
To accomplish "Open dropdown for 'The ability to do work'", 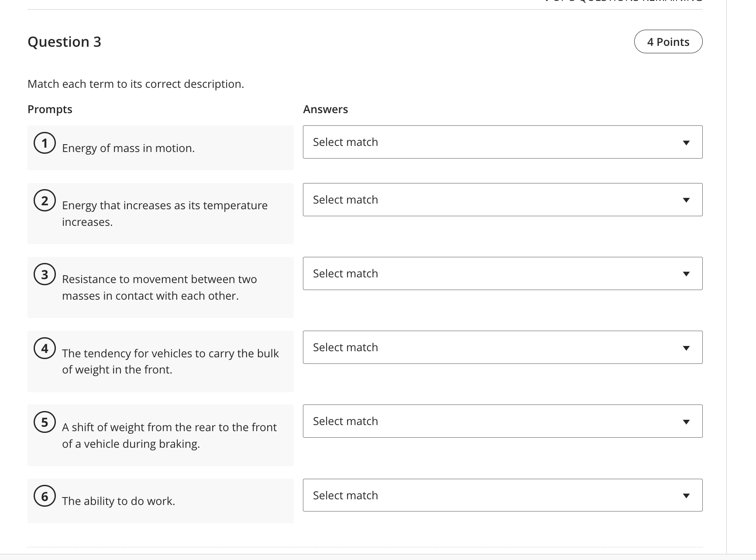I will (x=502, y=495).
